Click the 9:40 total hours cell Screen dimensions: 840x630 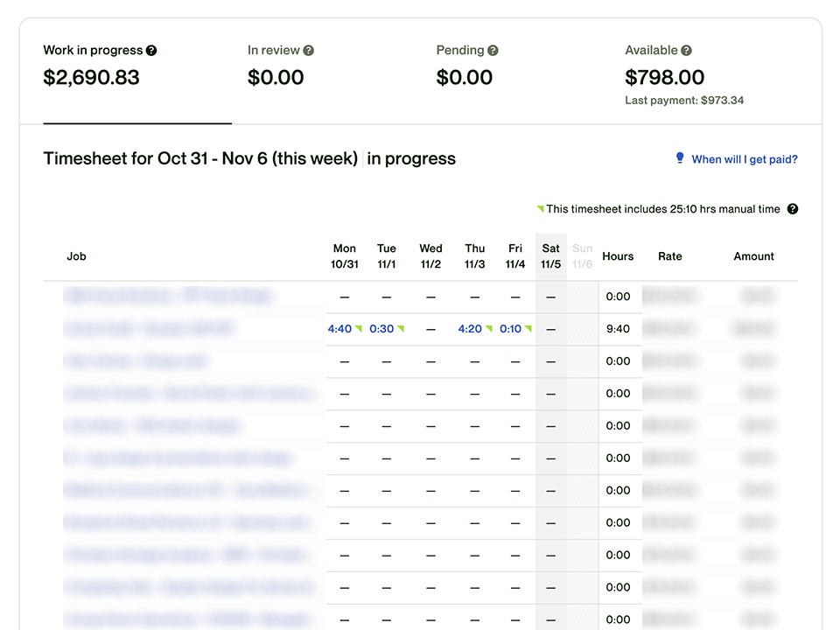pyautogui.click(x=618, y=329)
